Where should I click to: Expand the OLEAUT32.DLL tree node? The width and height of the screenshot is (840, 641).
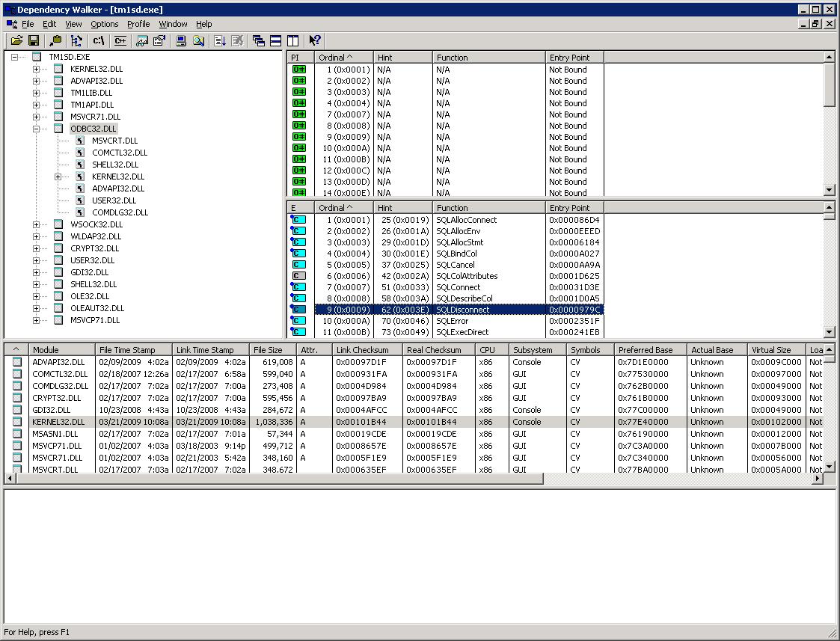click(36, 308)
